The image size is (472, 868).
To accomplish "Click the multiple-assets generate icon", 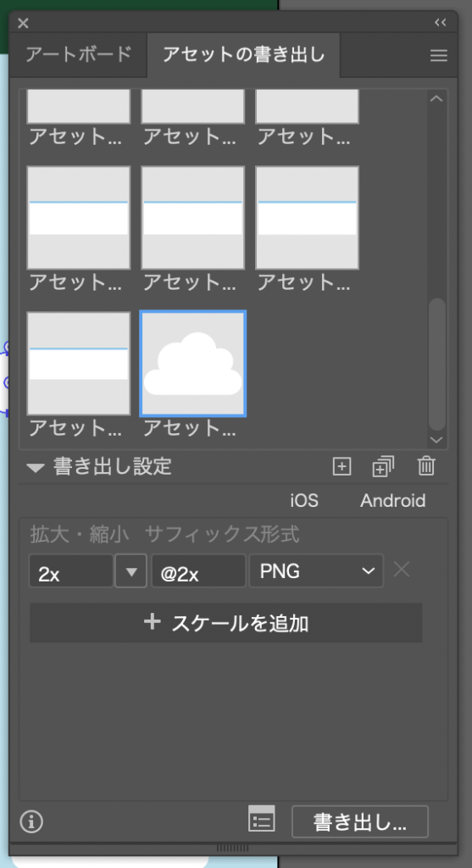I will pyautogui.click(x=383, y=466).
